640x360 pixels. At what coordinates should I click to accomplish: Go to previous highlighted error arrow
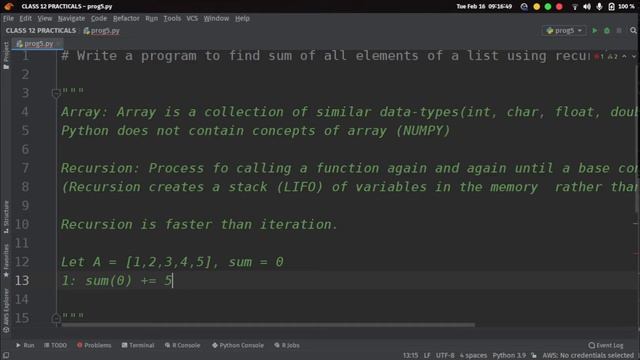tap(624, 56)
